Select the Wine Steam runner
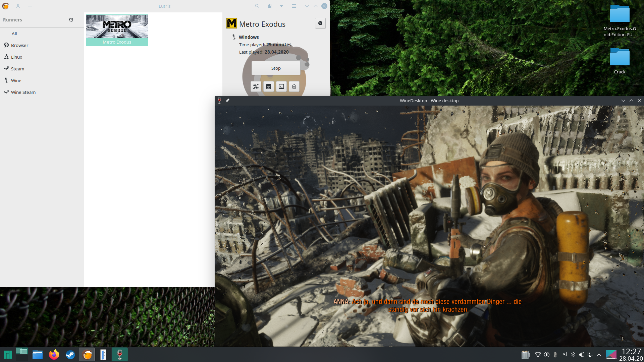This screenshot has width=644, height=362. pos(23,92)
